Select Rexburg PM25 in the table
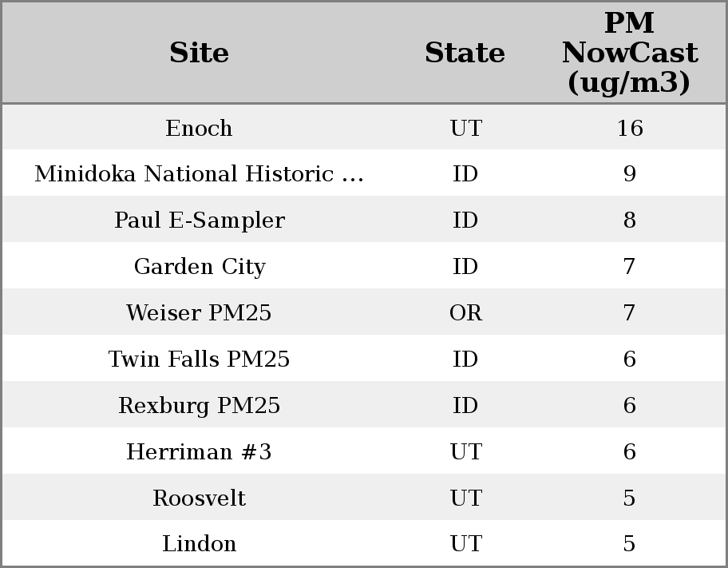 (199, 406)
